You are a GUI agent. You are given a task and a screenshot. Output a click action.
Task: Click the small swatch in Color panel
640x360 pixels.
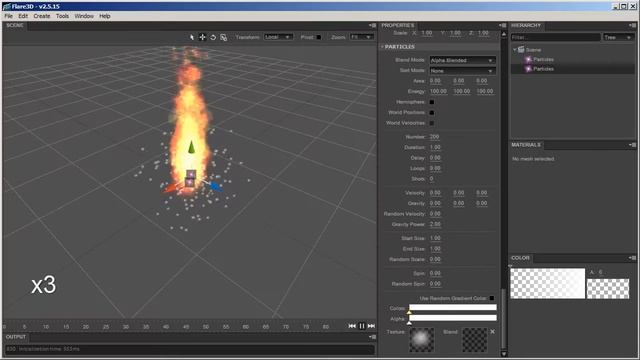(608, 289)
